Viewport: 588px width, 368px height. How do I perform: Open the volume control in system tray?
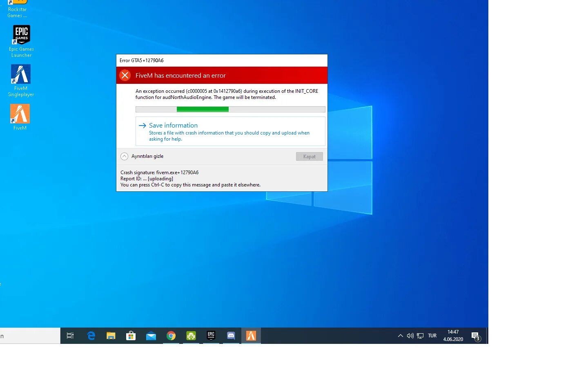(410, 336)
